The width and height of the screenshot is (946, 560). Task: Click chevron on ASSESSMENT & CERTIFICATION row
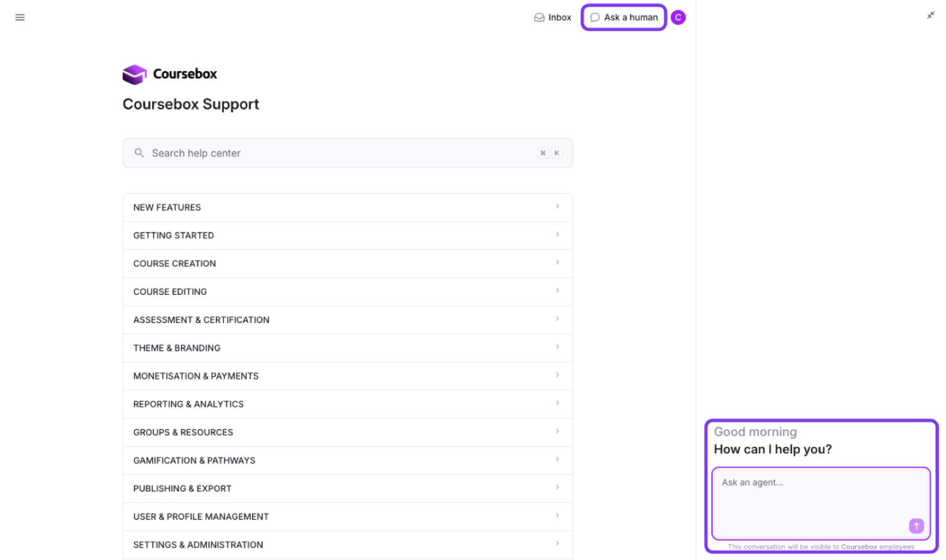pos(557,319)
